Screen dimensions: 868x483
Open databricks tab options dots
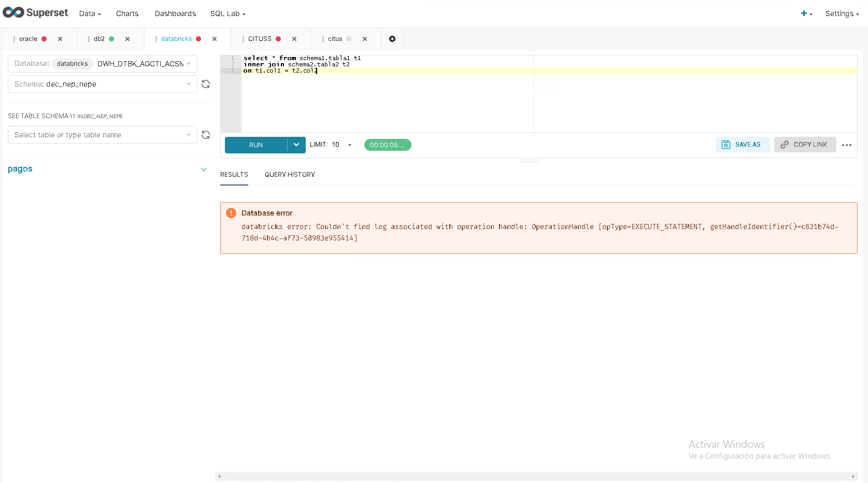pyautogui.click(x=156, y=39)
